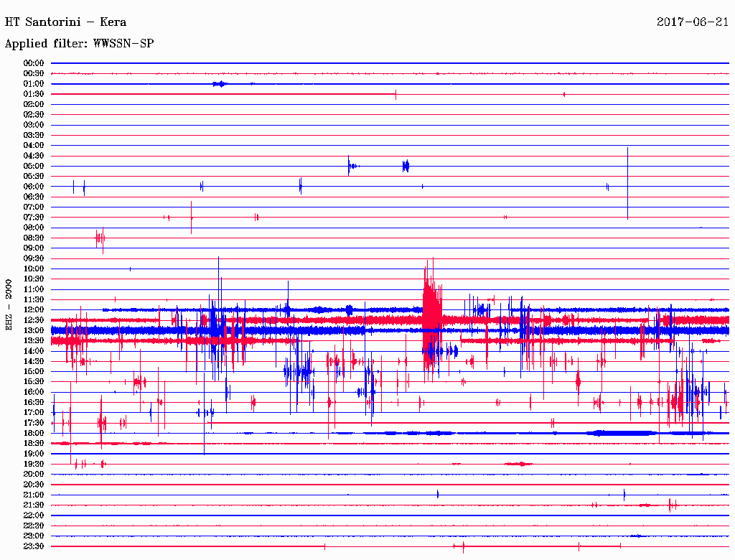The height and width of the screenshot is (560, 735).
Task: Select the 13:30 time label
Action: pyautogui.click(x=33, y=341)
